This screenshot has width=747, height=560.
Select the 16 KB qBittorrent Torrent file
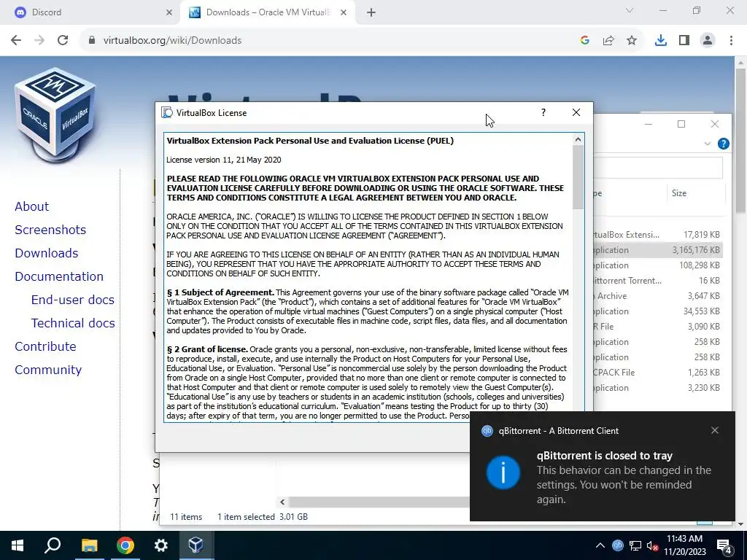(659, 280)
